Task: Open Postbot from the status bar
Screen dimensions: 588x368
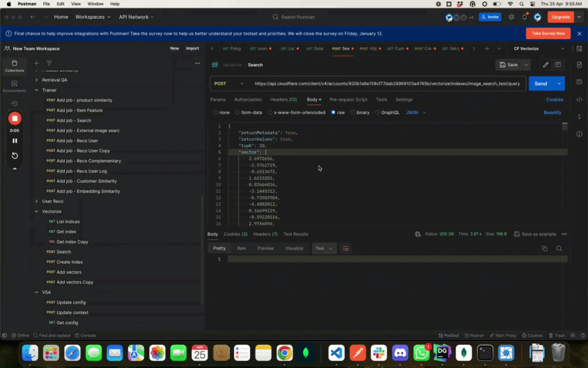Action: (450, 335)
